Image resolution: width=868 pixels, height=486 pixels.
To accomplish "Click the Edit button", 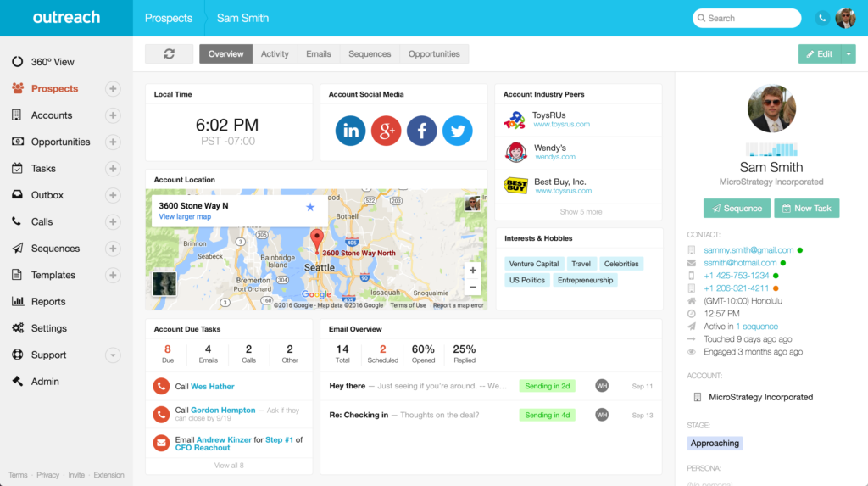I will 820,53.
